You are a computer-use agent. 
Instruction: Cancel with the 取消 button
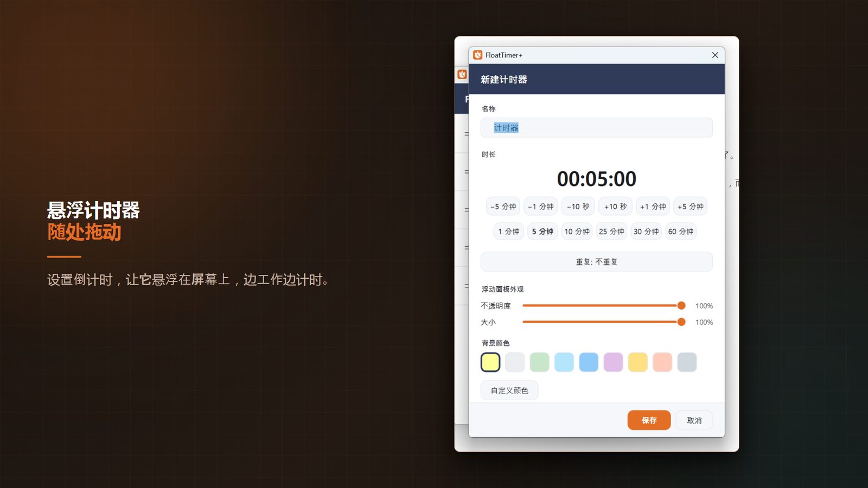(x=694, y=420)
